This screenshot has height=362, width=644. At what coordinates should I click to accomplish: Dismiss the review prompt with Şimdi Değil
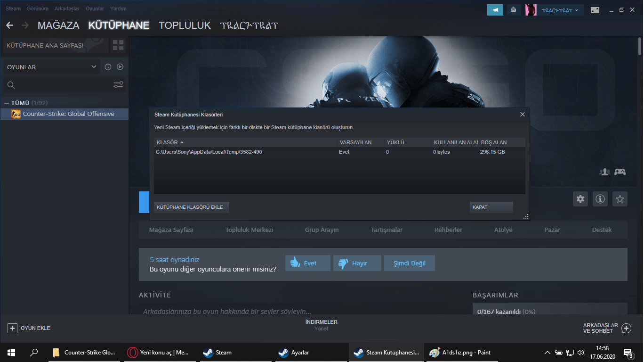[409, 263]
